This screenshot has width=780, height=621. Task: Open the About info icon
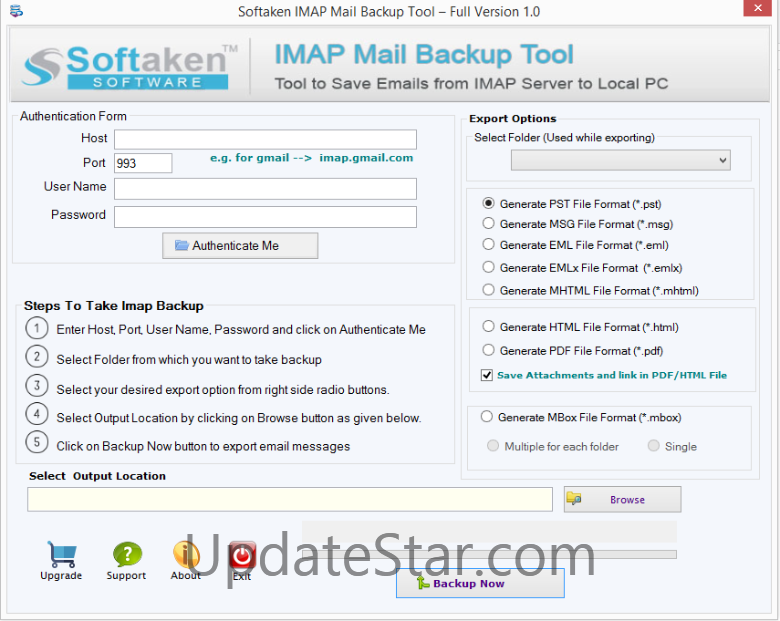pos(186,554)
